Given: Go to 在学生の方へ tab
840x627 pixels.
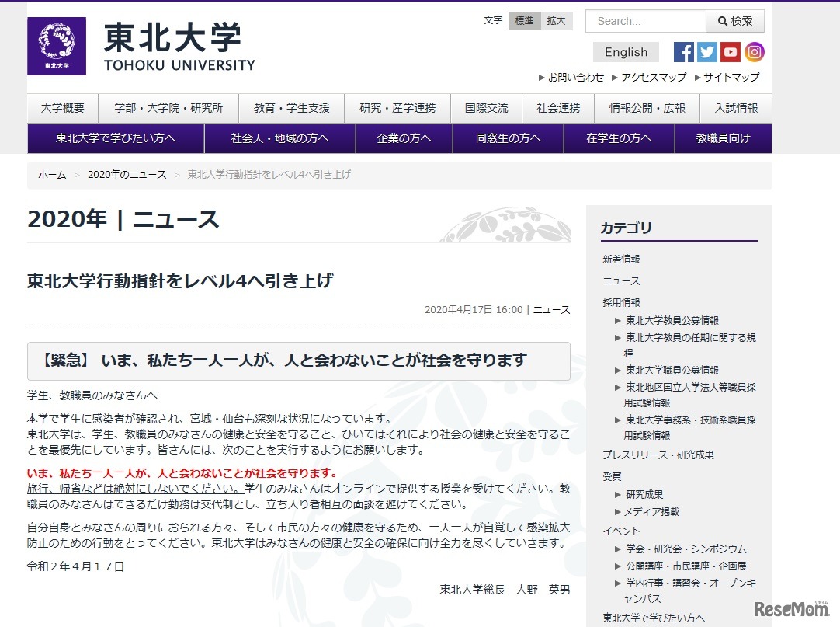Looking at the screenshot, I should [x=619, y=138].
